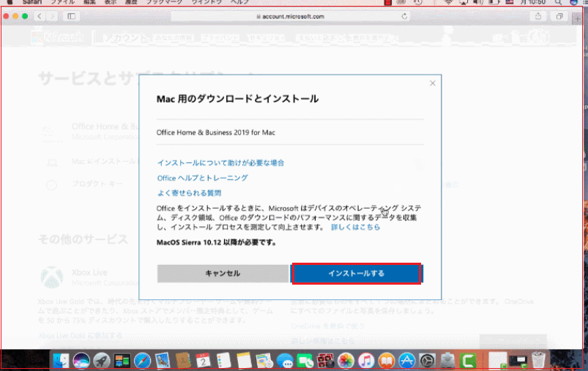588x371 pixels.
Task: Open iBooks from the Dock
Action: tap(387, 361)
